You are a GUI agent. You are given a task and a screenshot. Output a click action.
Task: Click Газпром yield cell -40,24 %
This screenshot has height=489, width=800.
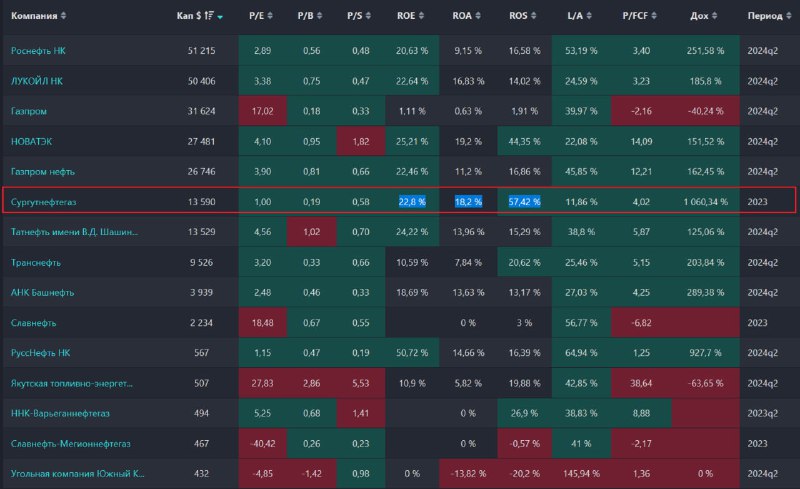pos(706,111)
